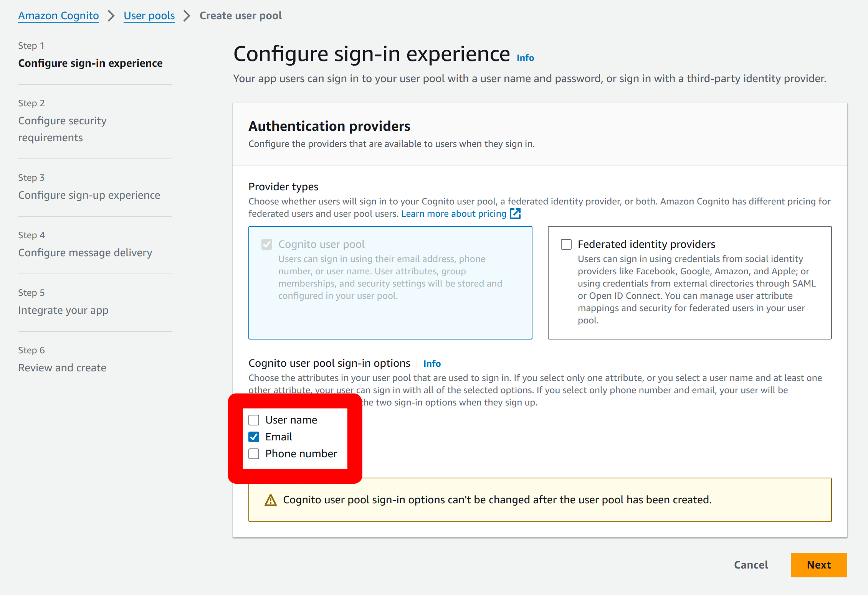Follow the Learn more about pricing link
Image resolution: width=868 pixels, height=595 pixels.
(453, 214)
